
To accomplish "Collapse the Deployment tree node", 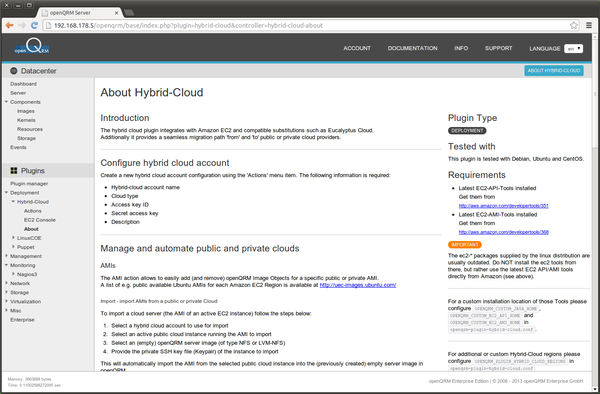I will click(x=6, y=192).
